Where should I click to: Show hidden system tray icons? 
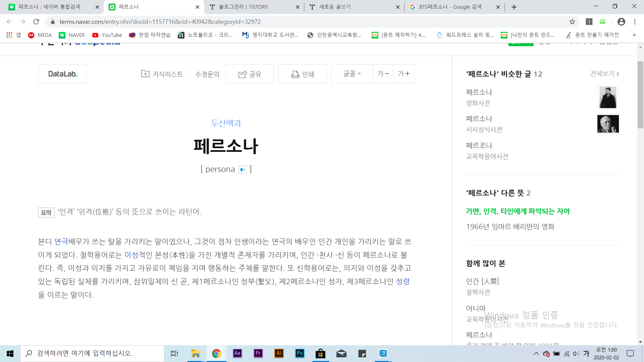[536, 354]
